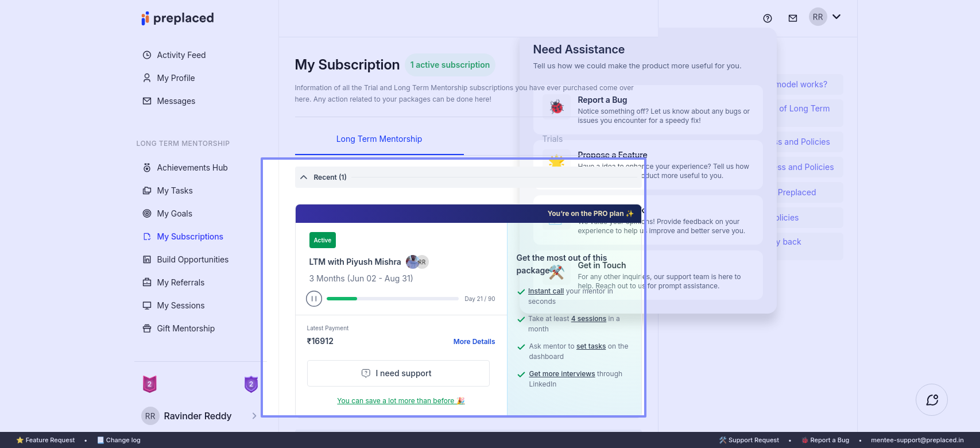Image resolution: width=980 pixels, height=448 pixels.
Task: Collapse the Recent (1) section
Action: [x=304, y=177]
